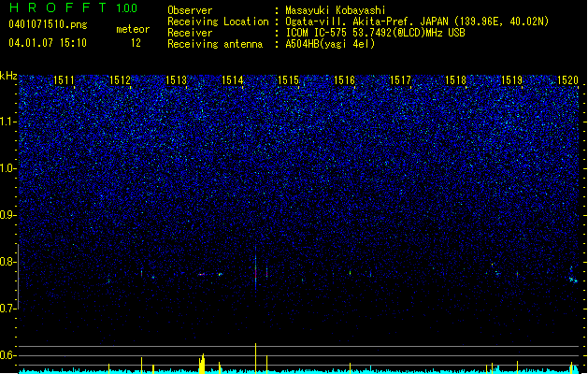Click the 0.8 kHz axis label
Viewport: 588px width, 374px height.
coord(8,262)
